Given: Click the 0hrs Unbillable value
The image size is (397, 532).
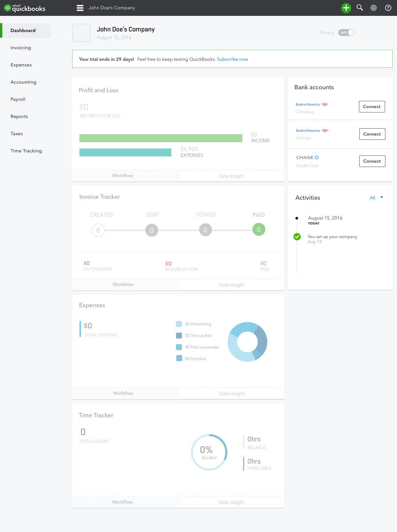Looking at the screenshot, I should [254, 461].
